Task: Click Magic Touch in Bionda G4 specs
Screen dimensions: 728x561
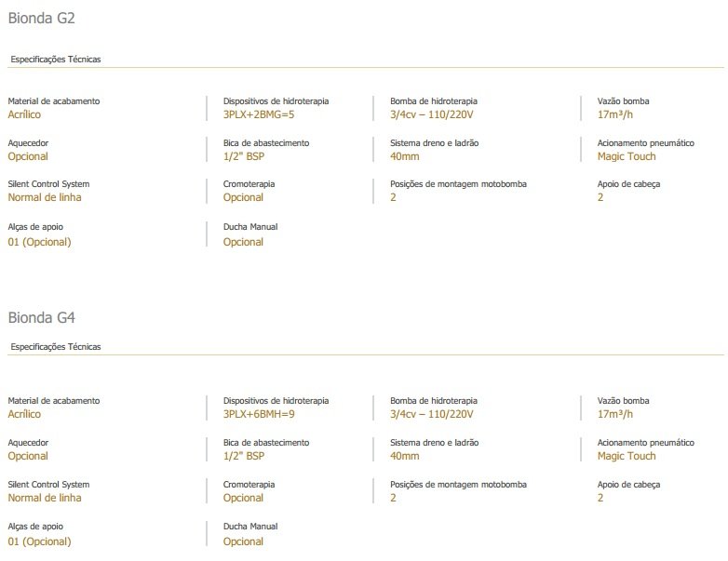Action: click(x=626, y=456)
